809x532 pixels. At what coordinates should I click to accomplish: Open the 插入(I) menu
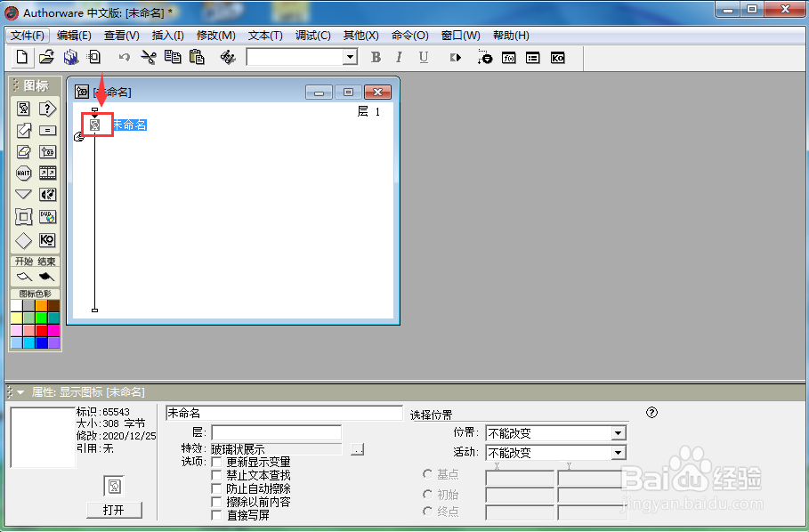tap(167, 36)
